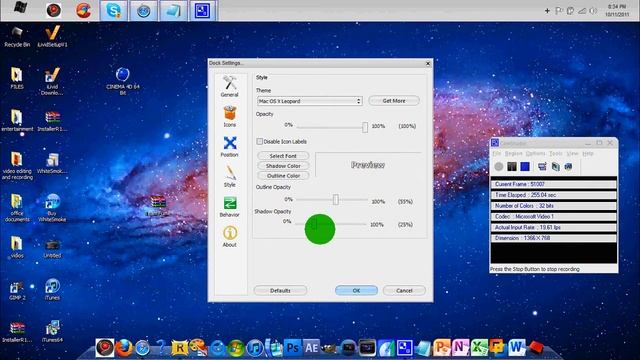Click the Defaults button
This screenshot has height=360, width=640.
click(280, 291)
